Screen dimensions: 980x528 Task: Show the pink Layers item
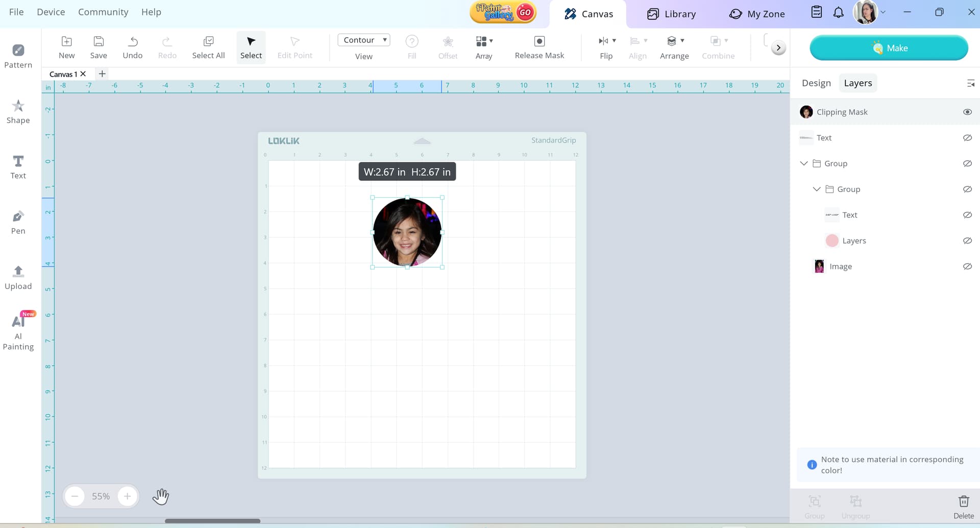pyautogui.click(x=967, y=241)
